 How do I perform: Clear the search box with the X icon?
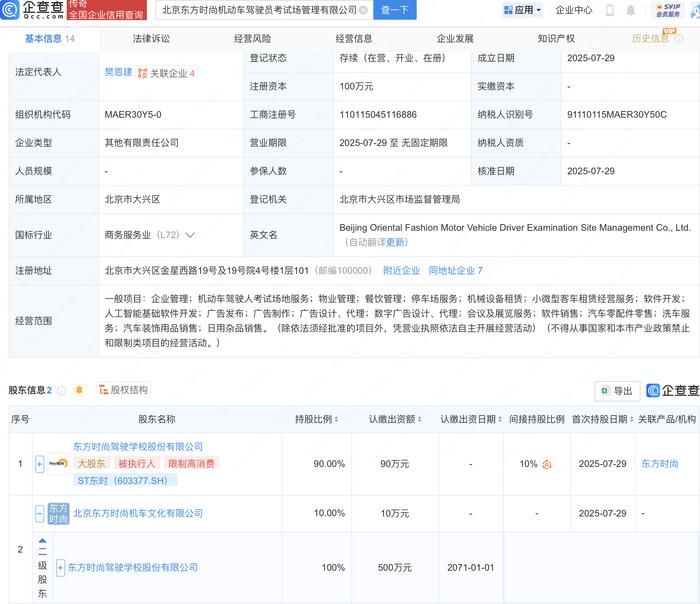coord(364,10)
